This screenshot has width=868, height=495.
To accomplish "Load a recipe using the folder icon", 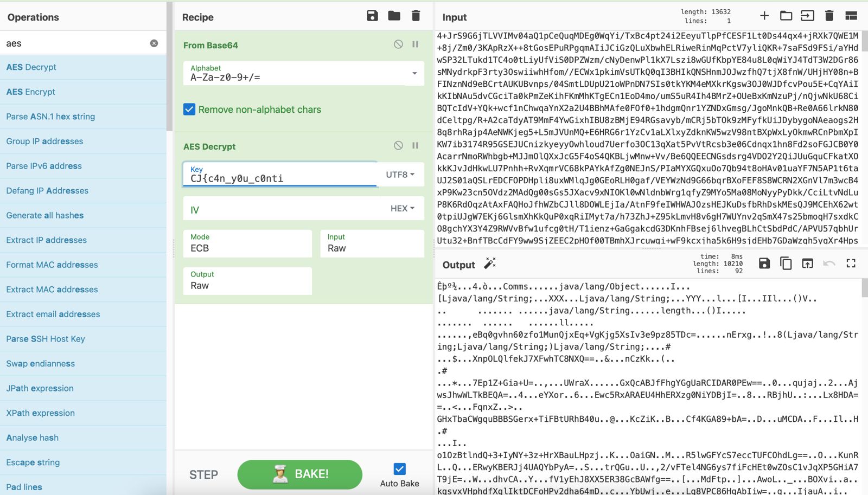I will pos(394,16).
